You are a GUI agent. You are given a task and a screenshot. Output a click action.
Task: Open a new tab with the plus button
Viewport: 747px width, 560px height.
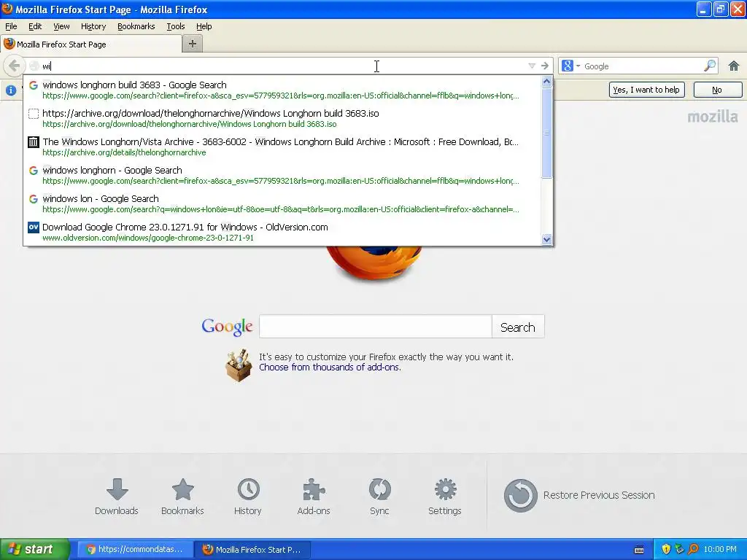click(x=193, y=44)
